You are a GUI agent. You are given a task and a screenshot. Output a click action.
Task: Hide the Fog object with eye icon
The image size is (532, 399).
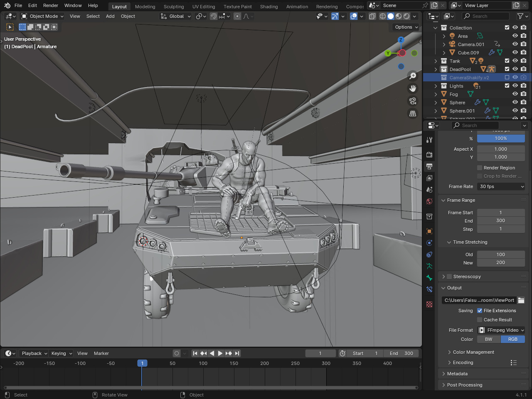click(x=515, y=94)
